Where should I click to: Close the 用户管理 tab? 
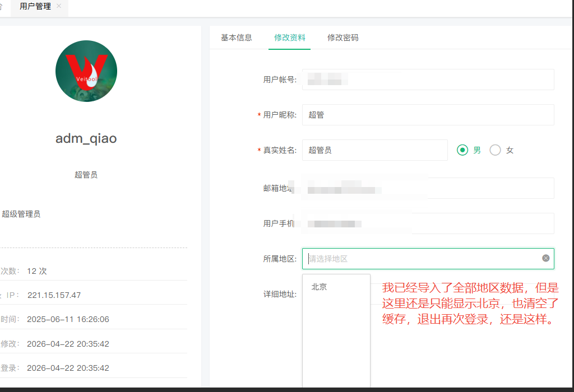(59, 6)
